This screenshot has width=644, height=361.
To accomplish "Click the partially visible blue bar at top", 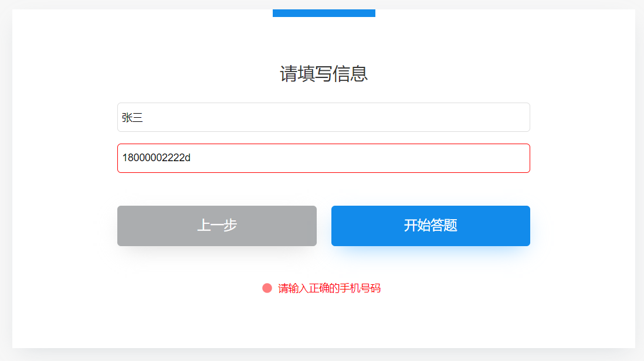I will 324,13.
